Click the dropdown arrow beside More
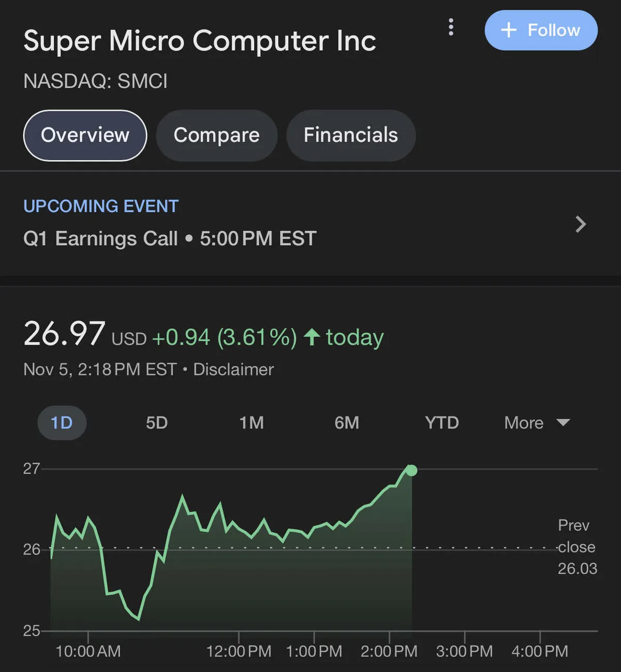This screenshot has height=672, width=621. click(563, 423)
